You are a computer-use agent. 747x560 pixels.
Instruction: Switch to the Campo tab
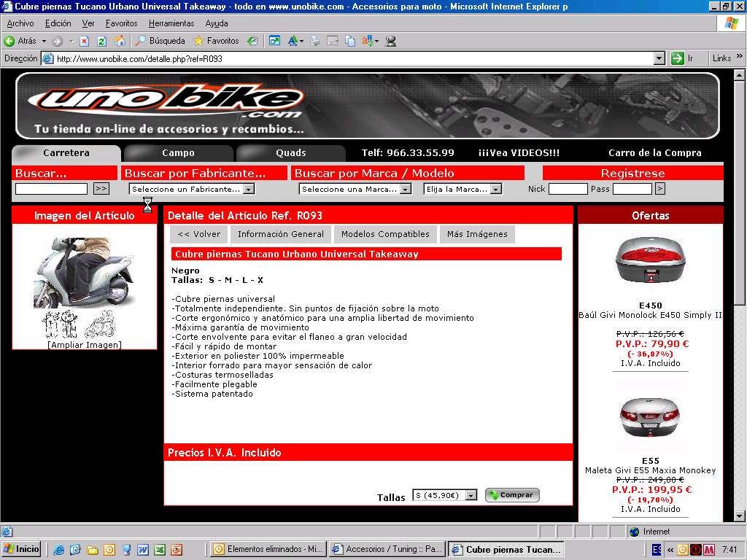[x=178, y=153]
